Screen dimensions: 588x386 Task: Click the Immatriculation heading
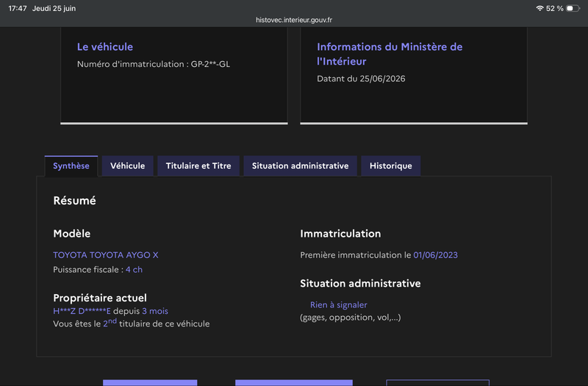pyautogui.click(x=340, y=234)
